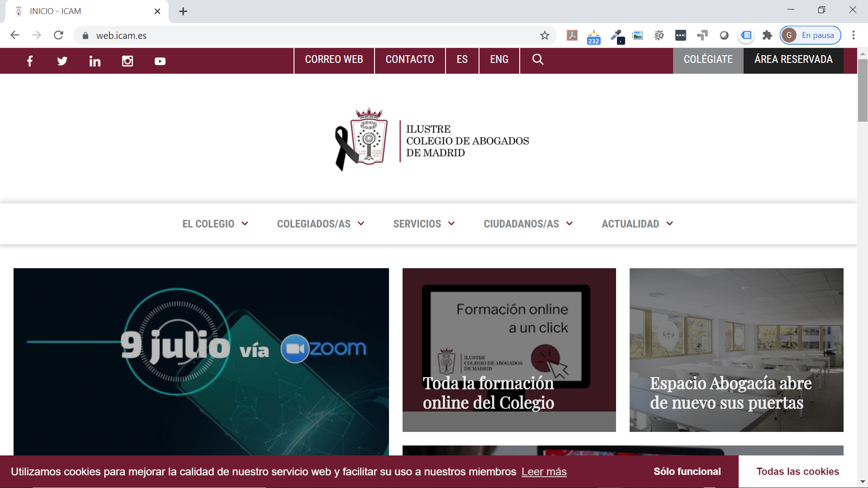Expand the COLEGIADOS/AS dropdown

[321, 224]
